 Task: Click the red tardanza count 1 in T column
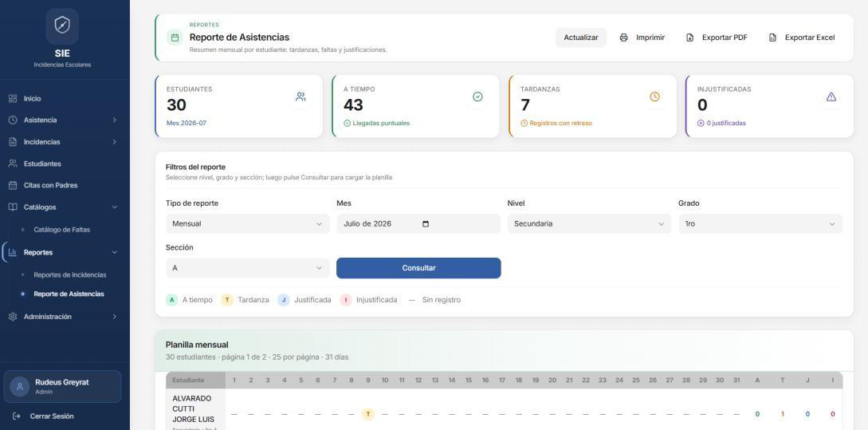click(782, 414)
